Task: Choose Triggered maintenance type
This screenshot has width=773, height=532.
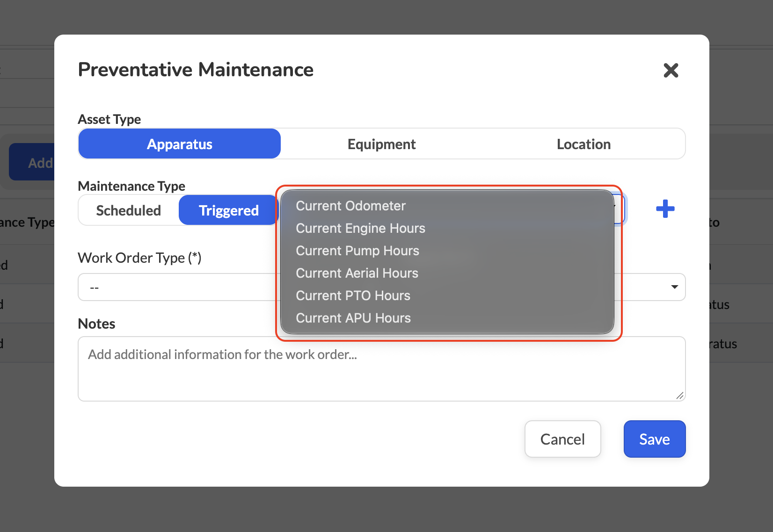Action: [228, 210]
